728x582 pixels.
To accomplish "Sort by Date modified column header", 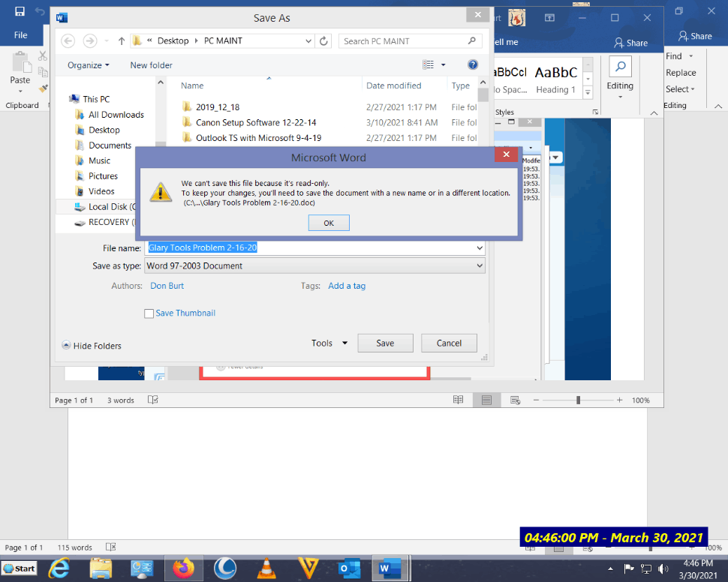I will (394, 85).
